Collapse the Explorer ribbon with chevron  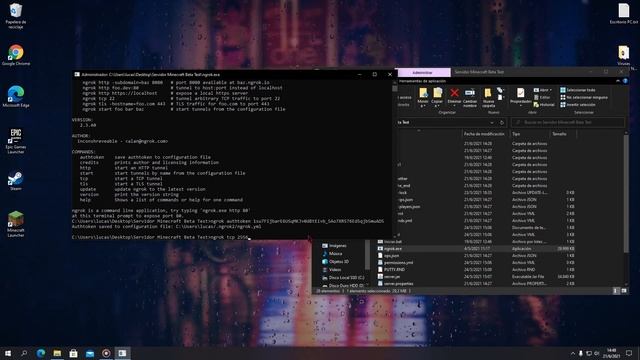[x=618, y=81]
